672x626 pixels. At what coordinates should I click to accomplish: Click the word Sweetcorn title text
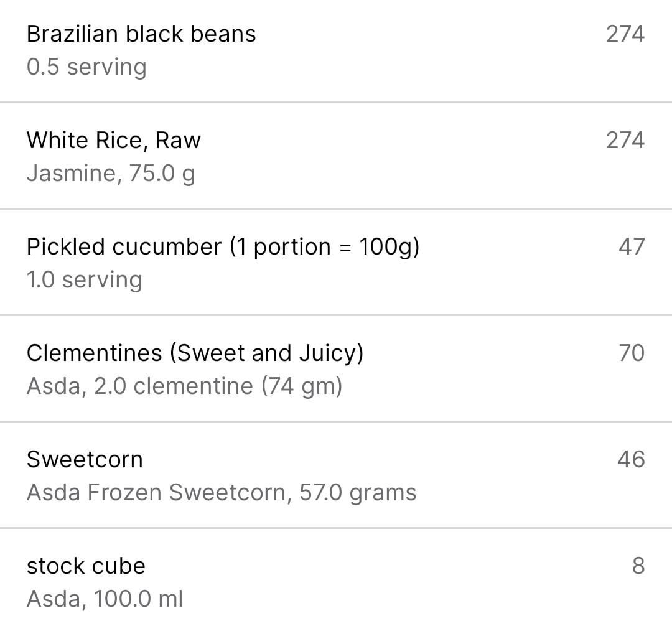[x=85, y=459]
